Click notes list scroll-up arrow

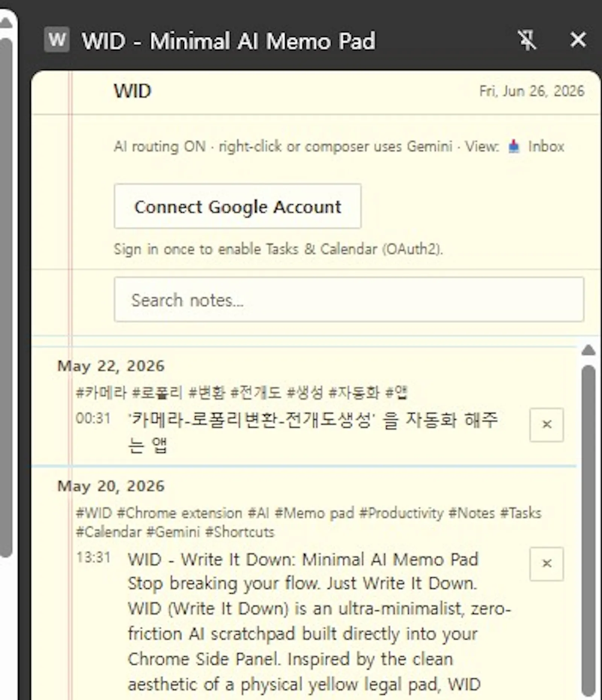coord(588,350)
